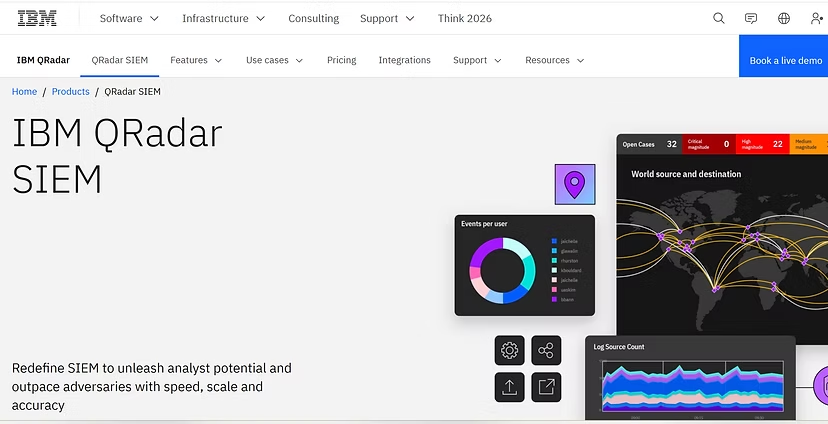The width and height of the screenshot is (828, 424).
Task: Go to Home breadcrumb
Action: [24, 91]
